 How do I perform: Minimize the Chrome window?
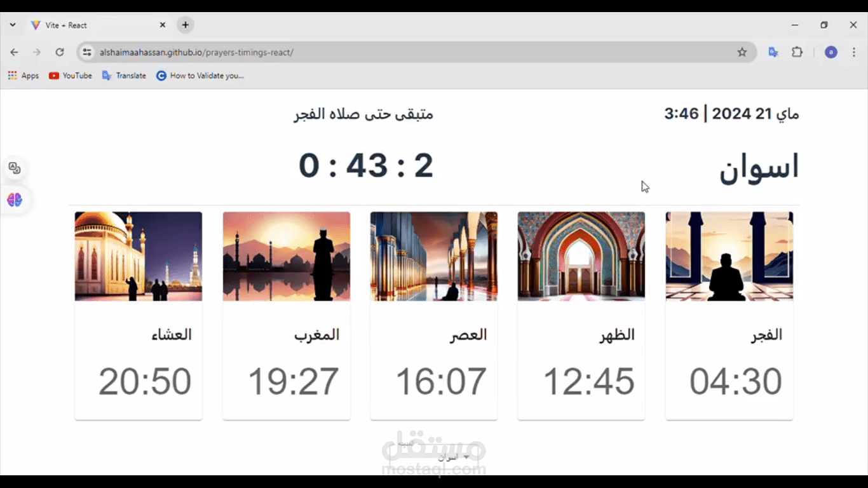794,25
